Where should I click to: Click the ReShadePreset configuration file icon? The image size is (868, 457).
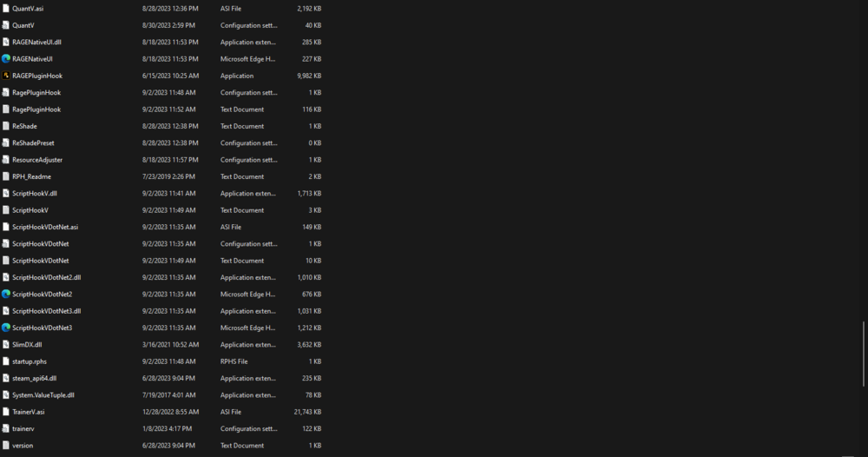(6, 142)
